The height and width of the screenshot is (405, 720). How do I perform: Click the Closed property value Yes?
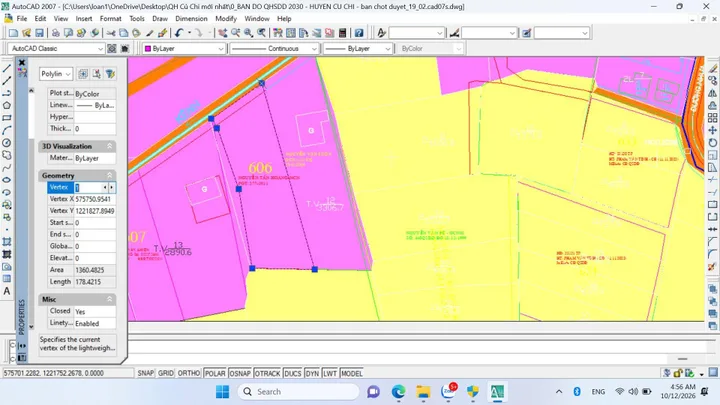[95, 311]
